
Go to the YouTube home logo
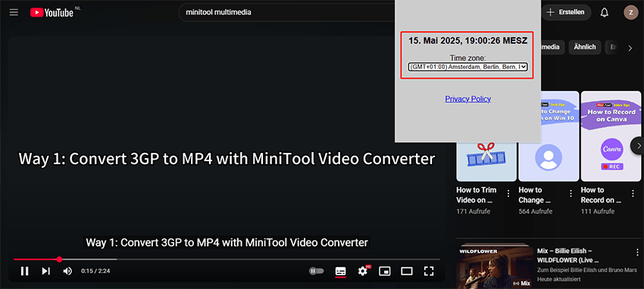click(52, 13)
